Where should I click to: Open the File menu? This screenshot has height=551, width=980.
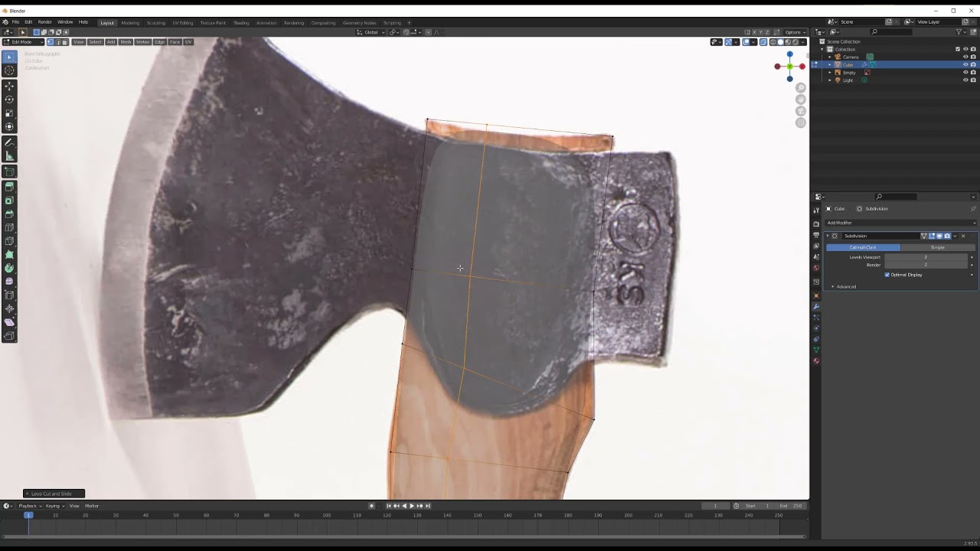pyautogui.click(x=15, y=22)
